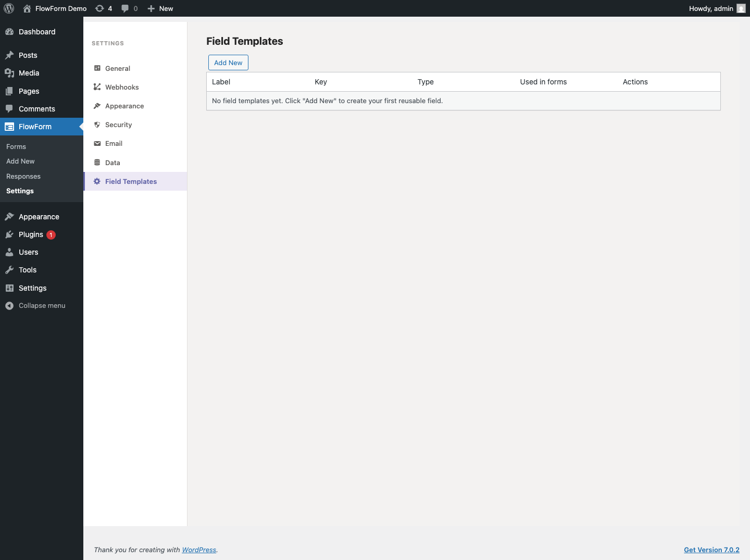750x560 pixels.
Task: Click the Field Templates page heading
Action: click(x=245, y=41)
